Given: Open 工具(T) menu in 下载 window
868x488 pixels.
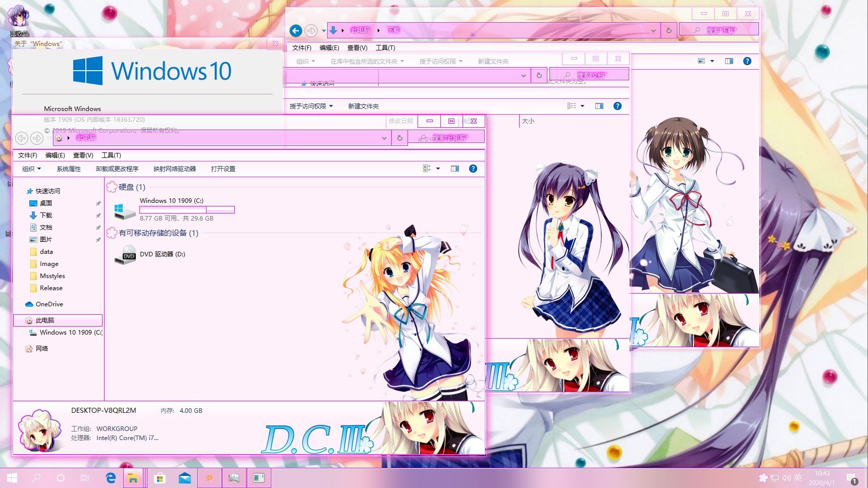Looking at the screenshot, I should 385,47.
